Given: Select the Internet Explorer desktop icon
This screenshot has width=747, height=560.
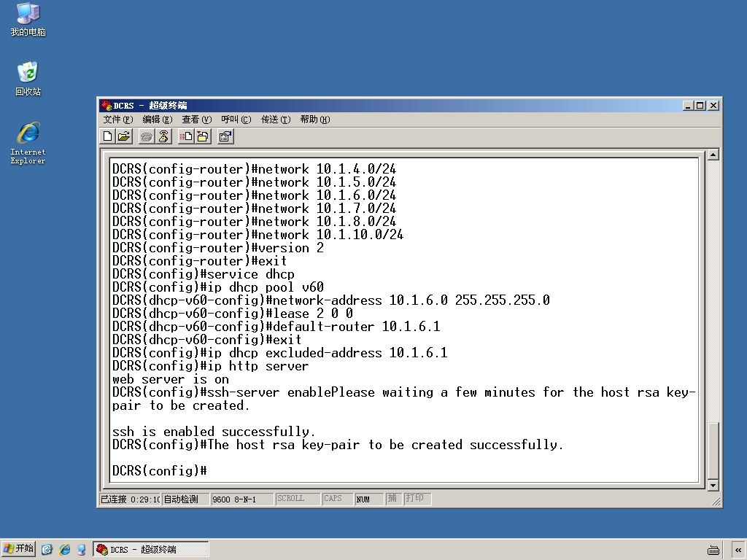Looking at the screenshot, I should coord(28,144).
